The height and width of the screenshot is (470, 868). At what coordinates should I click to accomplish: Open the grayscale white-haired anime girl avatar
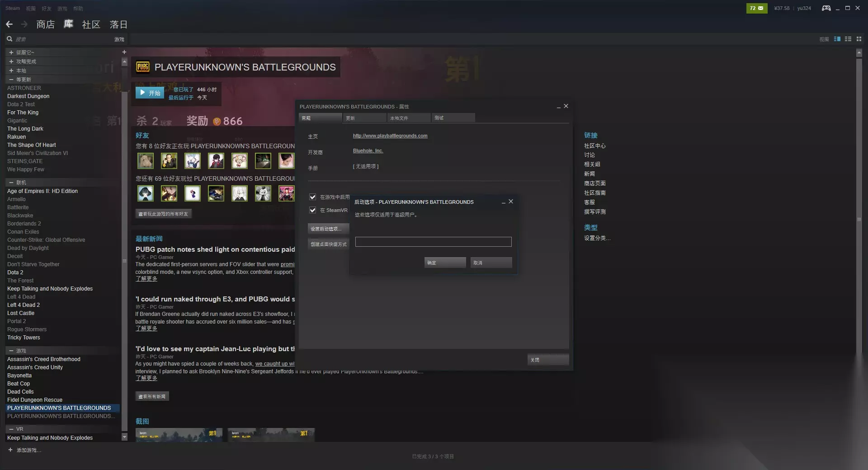click(x=240, y=193)
